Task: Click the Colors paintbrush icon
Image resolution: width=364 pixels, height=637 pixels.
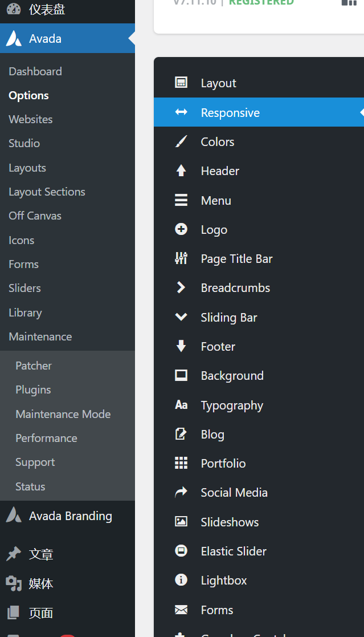Action: 181,141
